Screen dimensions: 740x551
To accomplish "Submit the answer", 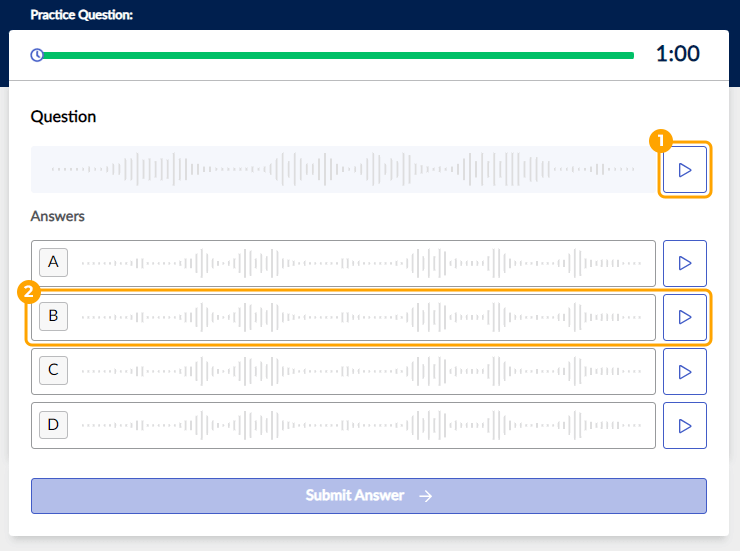I will [x=368, y=496].
